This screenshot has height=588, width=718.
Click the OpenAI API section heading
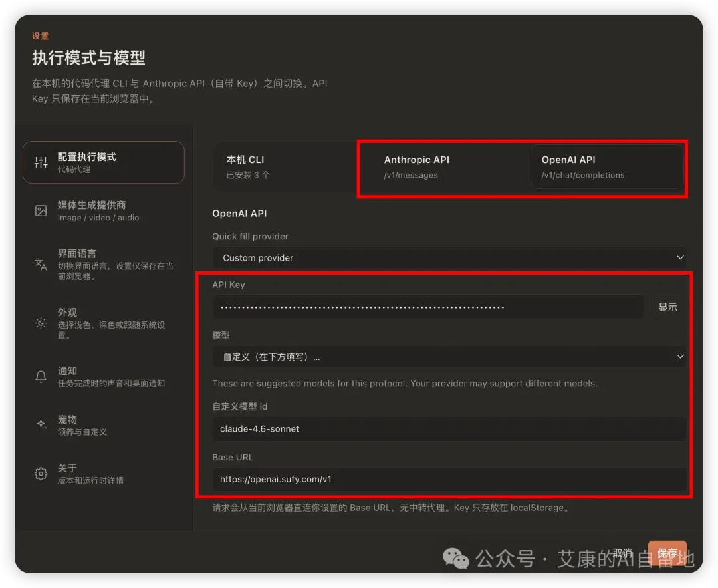(239, 213)
